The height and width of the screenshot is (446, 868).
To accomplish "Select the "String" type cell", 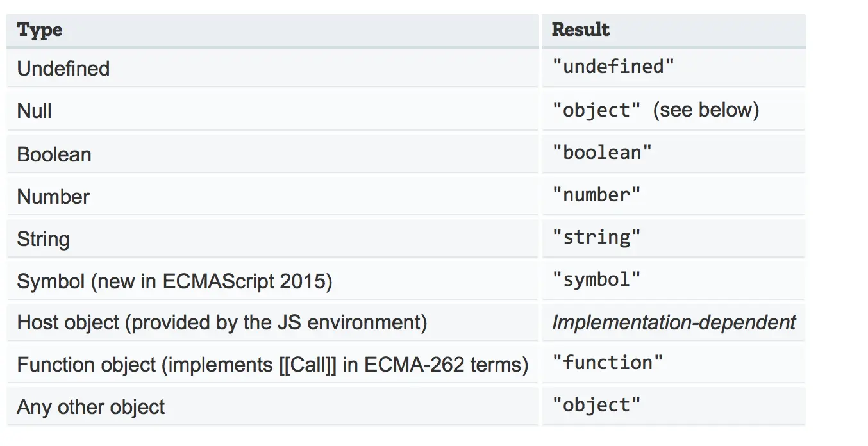I will click(x=43, y=239).
